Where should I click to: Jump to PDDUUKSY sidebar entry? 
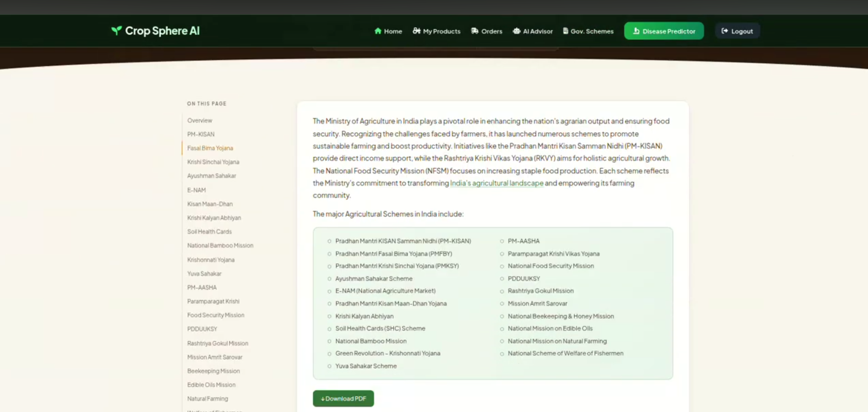[202, 329]
